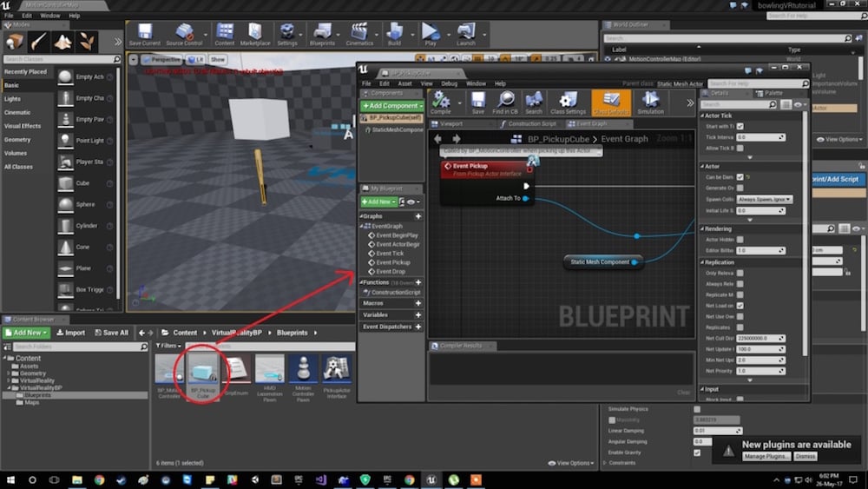Click the Find in CB icon
This screenshot has height=489, width=868.
[505, 102]
